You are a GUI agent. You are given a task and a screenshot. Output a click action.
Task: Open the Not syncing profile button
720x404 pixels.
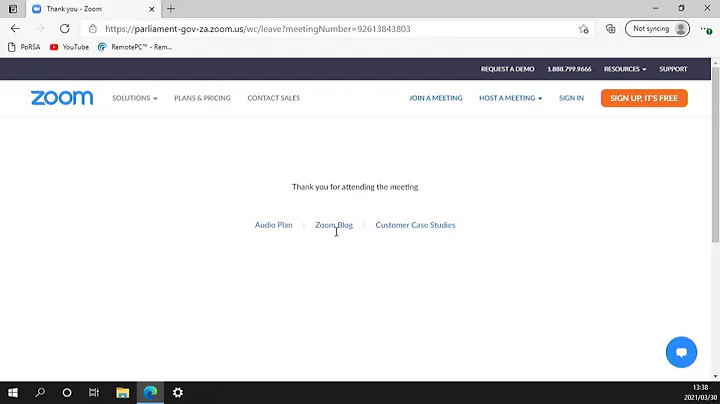click(x=657, y=28)
